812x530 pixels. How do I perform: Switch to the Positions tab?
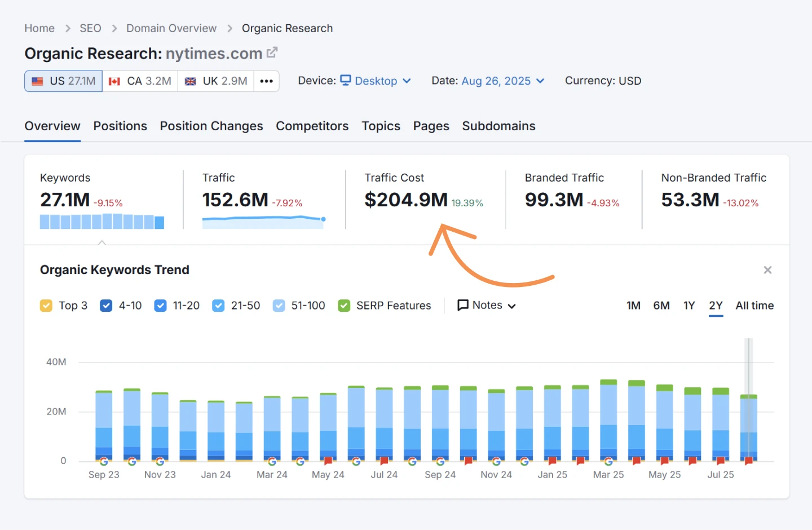pyautogui.click(x=120, y=126)
